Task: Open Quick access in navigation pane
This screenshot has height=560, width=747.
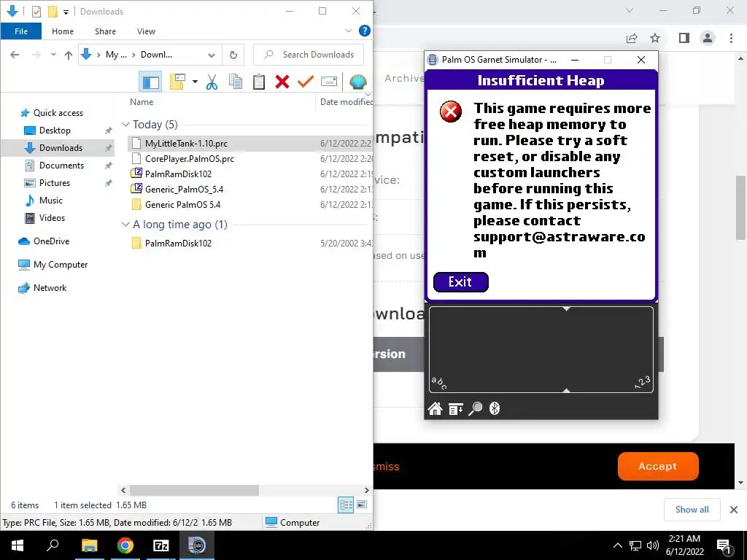Action: click(x=58, y=113)
